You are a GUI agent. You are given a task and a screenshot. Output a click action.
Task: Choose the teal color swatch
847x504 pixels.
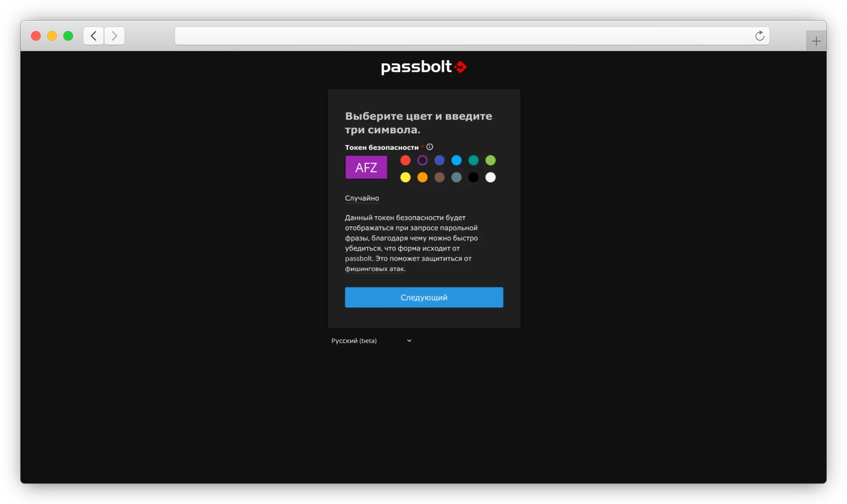473,160
